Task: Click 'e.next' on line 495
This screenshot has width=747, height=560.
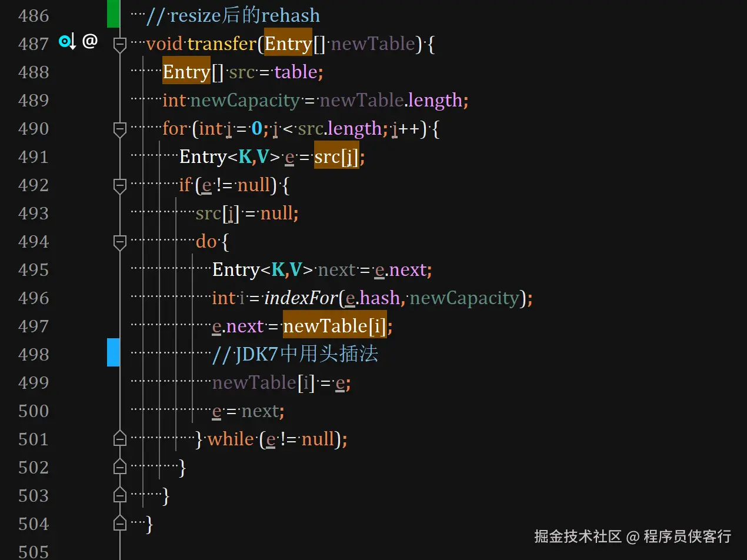Action: (400, 269)
